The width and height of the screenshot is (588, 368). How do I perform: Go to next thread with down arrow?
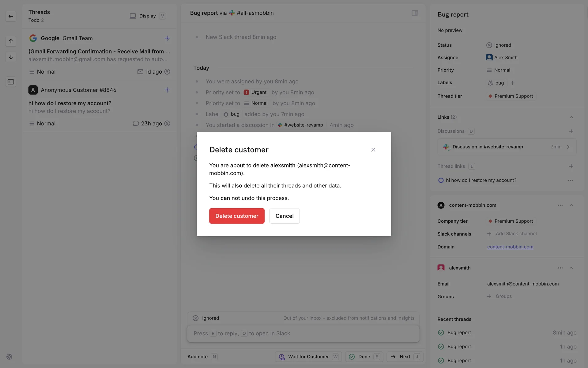[11, 57]
